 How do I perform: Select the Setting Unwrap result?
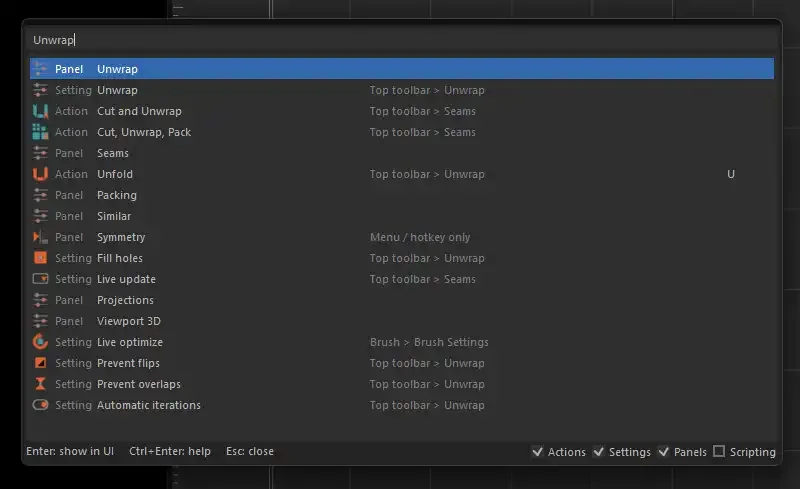click(x=402, y=90)
